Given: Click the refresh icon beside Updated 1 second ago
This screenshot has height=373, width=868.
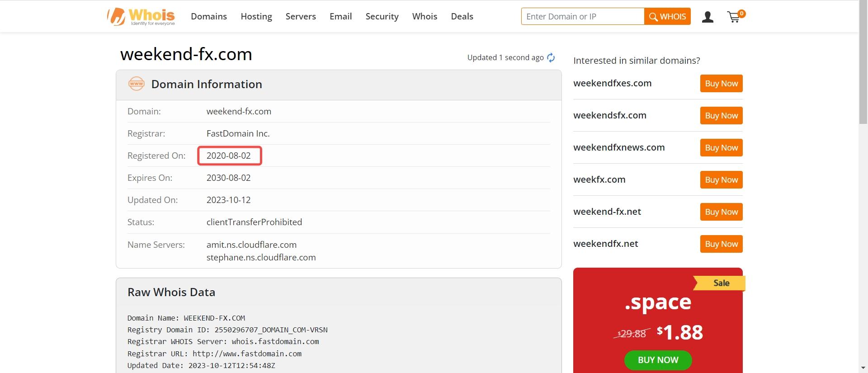Looking at the screenshot, I should tap(551, 57).
